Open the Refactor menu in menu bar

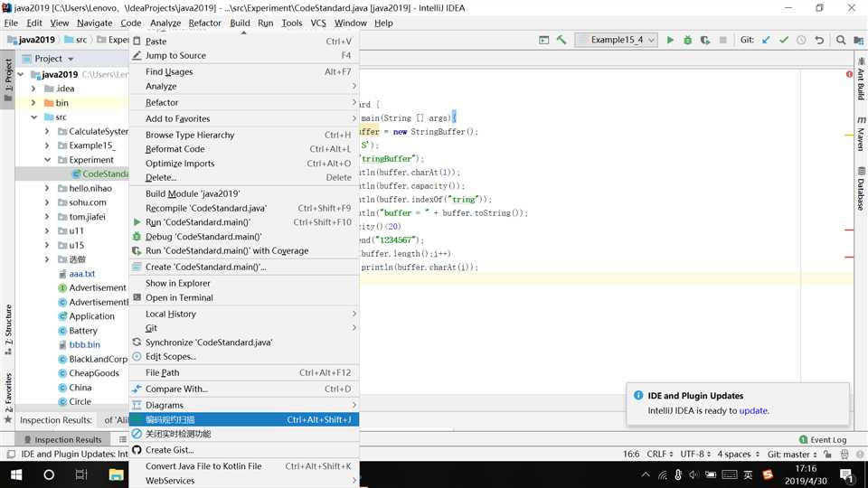[x=205, y=23]
